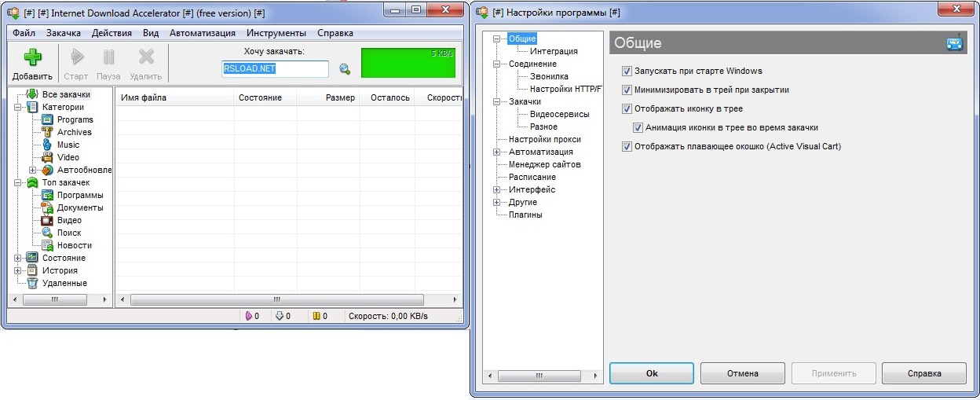Expand the Другие settings node
This screenshot has height=400, width=980.
click(497, 202)
